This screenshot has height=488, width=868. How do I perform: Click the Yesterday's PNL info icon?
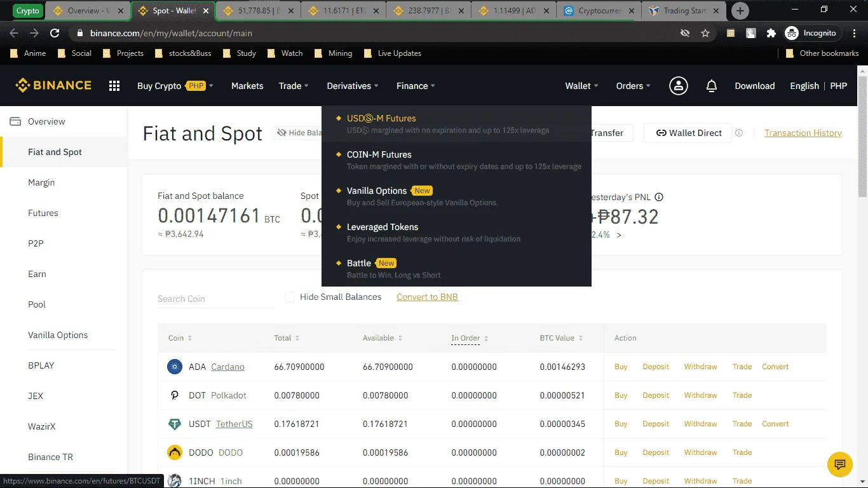(659, 197)
